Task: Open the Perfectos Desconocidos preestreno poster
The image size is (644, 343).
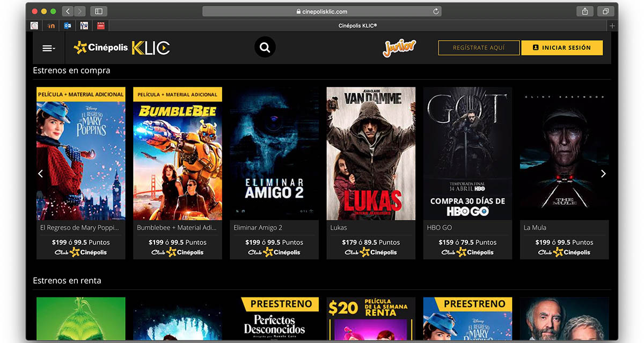Action: (x=274, y=319)
